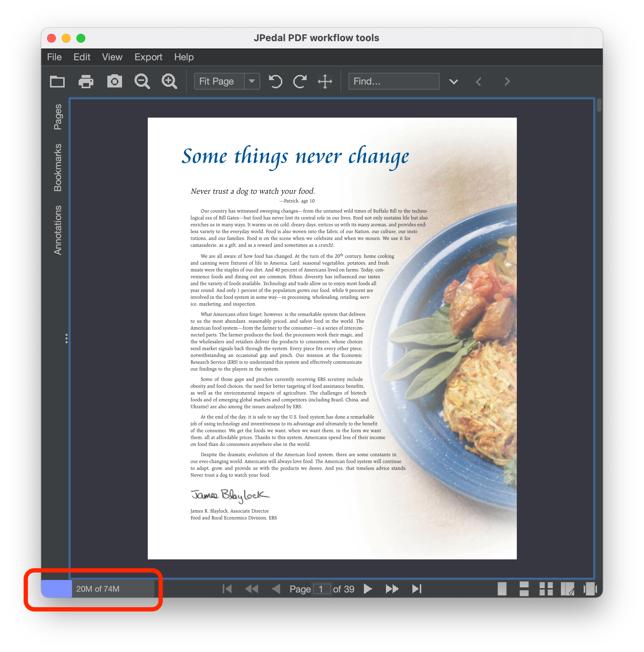Click the open file folder icon
The height and width of the screenshot is (652, 644).
tap(57, 81)
